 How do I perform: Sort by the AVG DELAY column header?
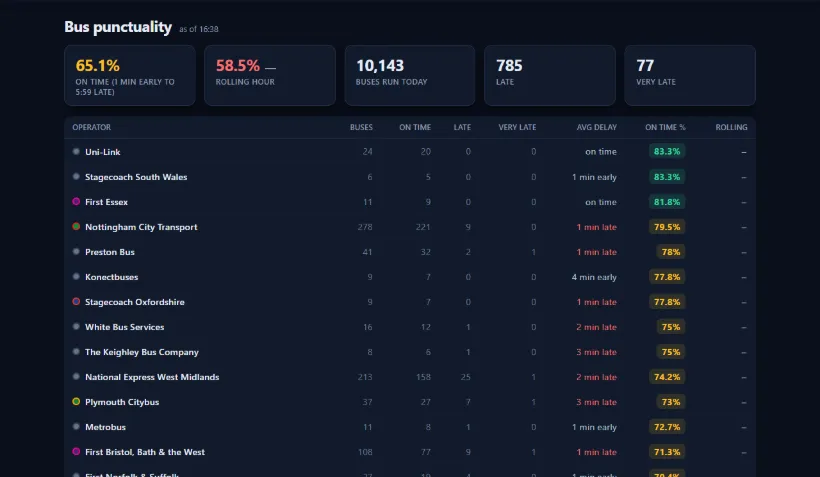597,127
